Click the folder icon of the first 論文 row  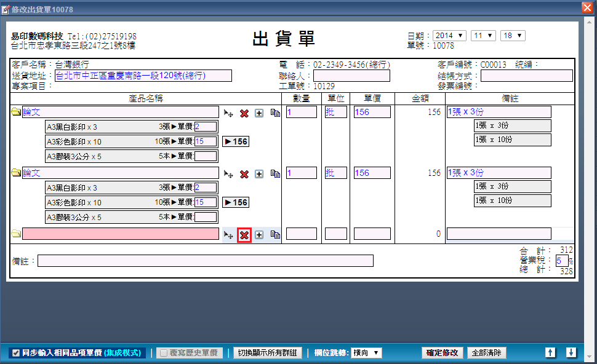[x=16, y=113]
